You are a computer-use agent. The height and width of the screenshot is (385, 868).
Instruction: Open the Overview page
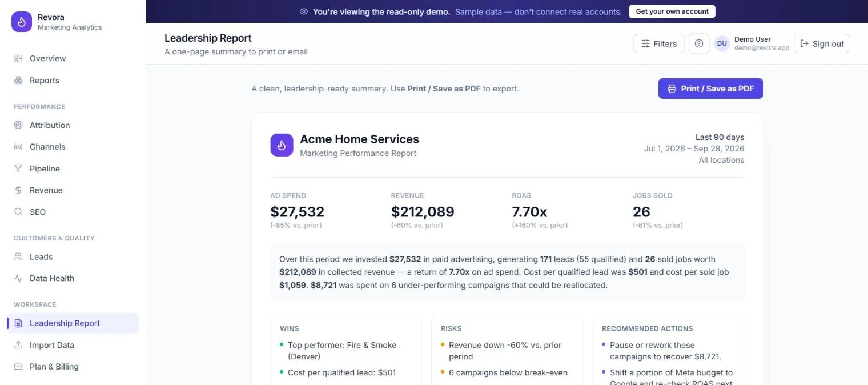pos(73,58)
